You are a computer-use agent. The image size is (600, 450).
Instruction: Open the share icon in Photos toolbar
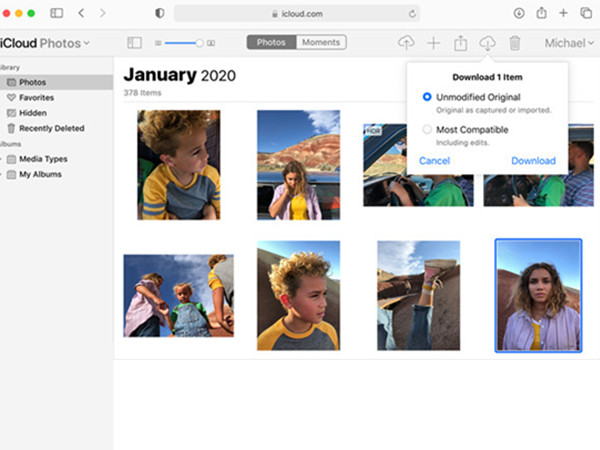click(461, 43)
